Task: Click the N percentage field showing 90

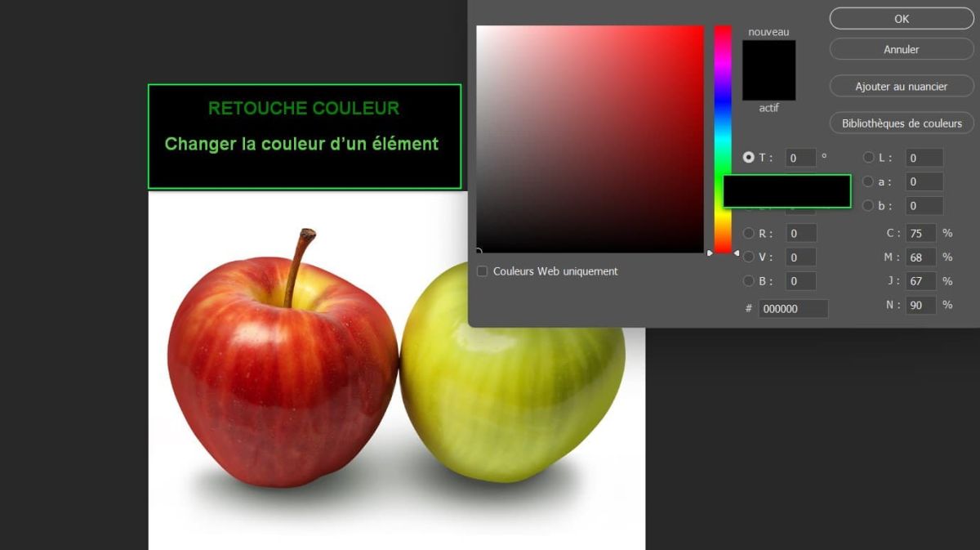Action: pos(920,305)
